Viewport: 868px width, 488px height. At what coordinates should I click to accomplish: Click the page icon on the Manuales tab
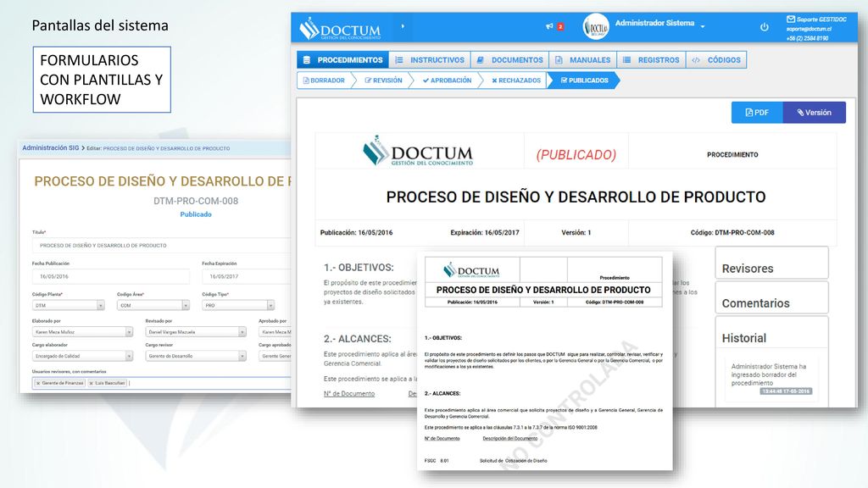(x=559, y=60)
